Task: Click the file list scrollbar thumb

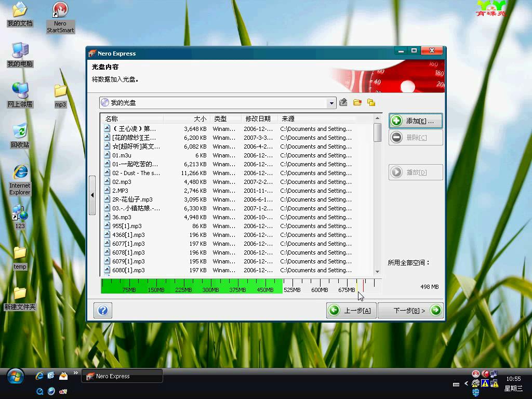Action: point(377,132)
